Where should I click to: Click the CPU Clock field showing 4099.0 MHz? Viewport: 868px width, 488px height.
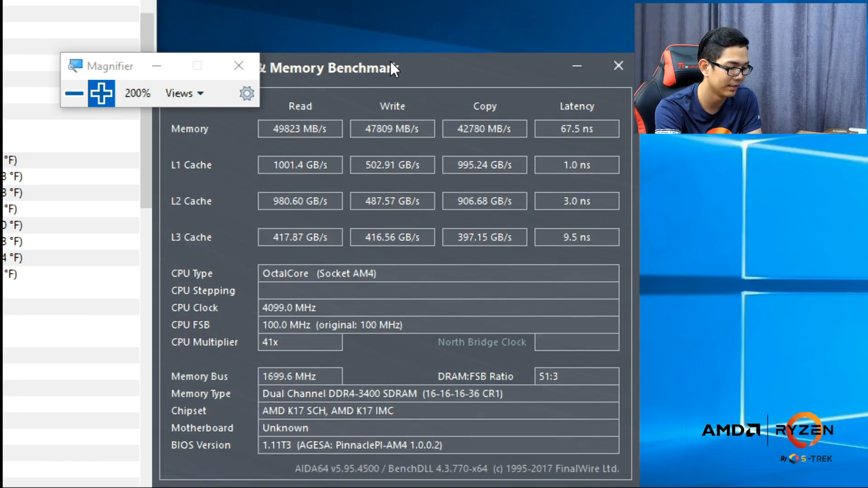pyautogui.click(x=438, y=307)
